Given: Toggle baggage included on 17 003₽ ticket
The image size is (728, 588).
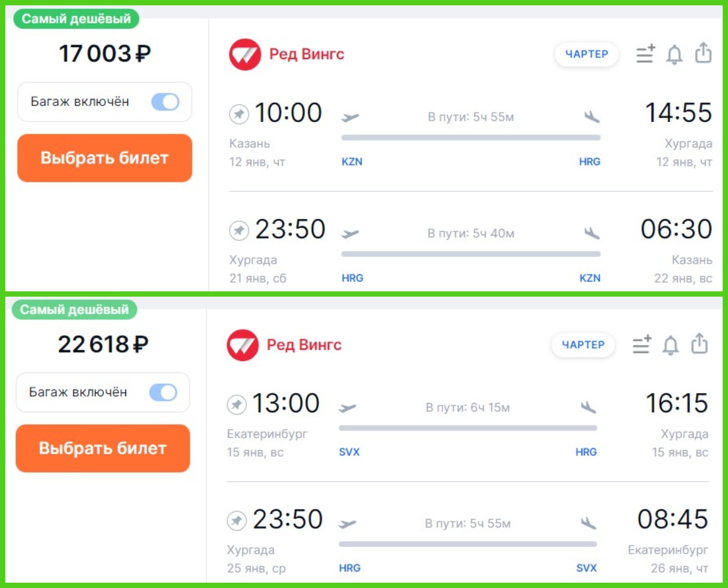Looking at the screenshot, I should coord(165,102).
